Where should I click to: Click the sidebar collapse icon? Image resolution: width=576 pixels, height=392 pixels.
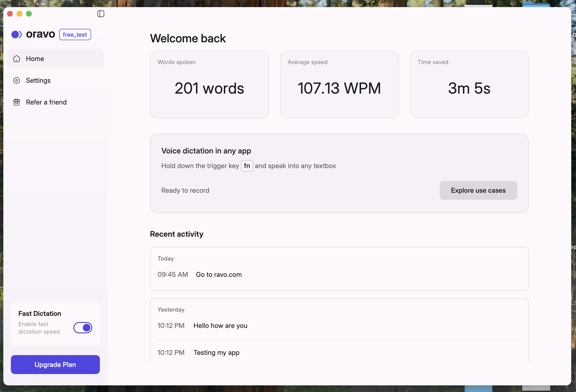tap(101, 14)
